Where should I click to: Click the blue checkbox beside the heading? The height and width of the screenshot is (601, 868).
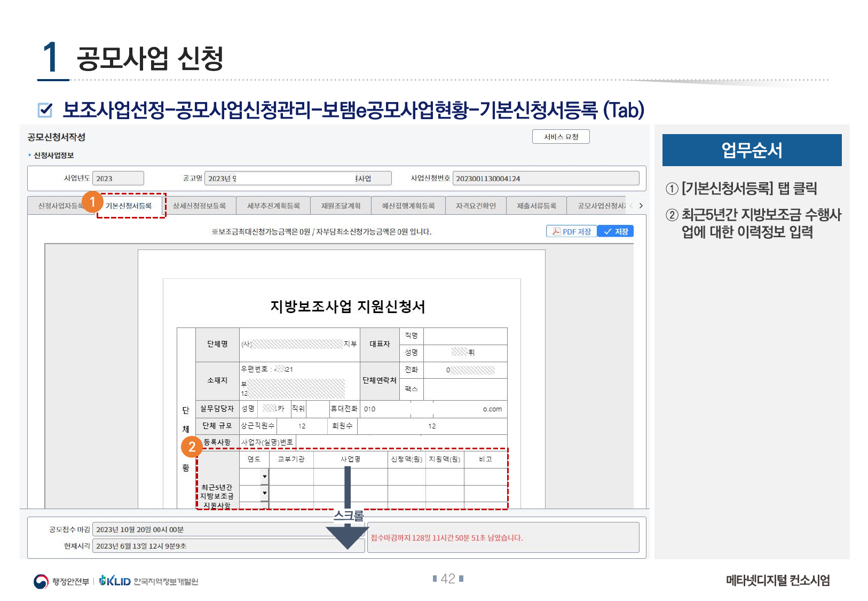click(45, 110)
